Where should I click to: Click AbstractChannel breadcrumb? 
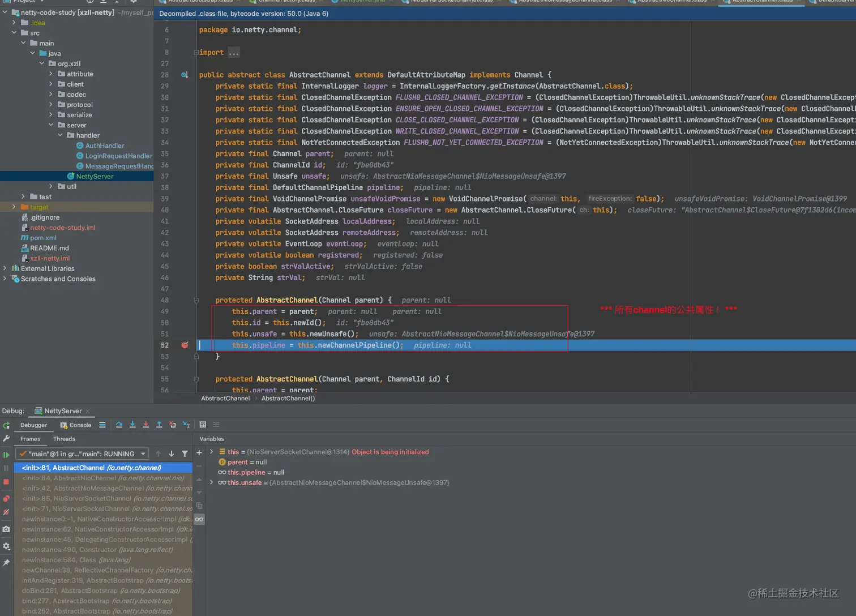pos(225,399)
